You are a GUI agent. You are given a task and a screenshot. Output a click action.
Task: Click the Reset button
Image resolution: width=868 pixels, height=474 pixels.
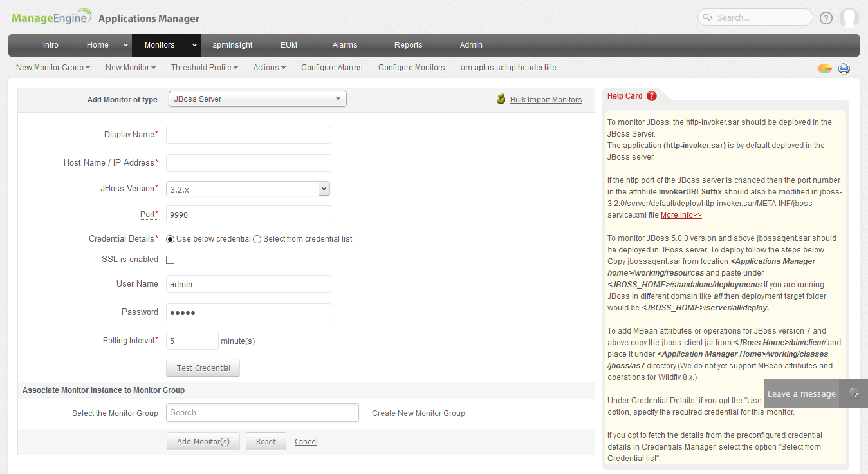pos(266,441)
